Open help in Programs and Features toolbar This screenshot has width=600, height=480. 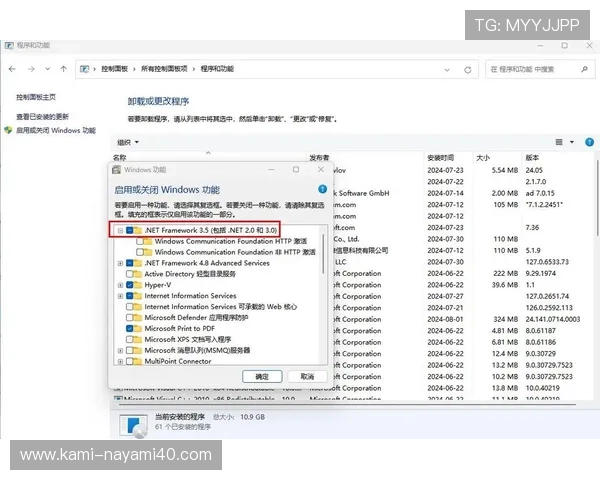click(x=589, y=142)
